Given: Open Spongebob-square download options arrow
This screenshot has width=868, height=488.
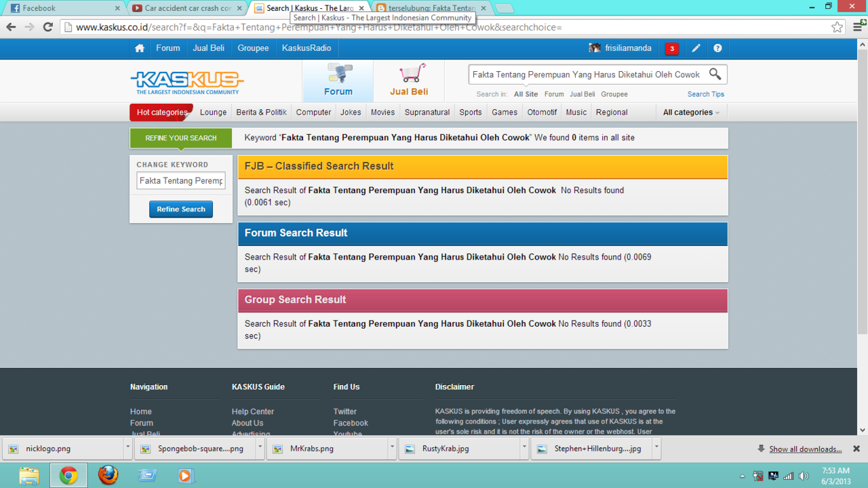Looking at the screenshot, I should point(260,448).
